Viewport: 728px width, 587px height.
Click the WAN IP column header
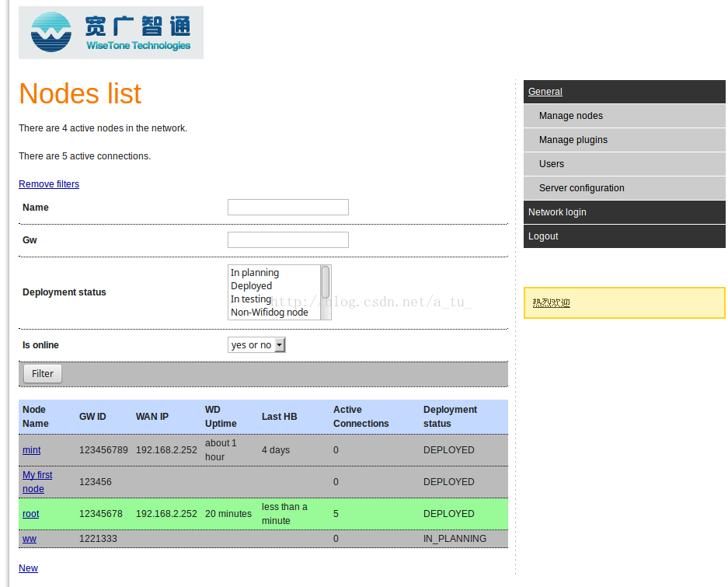coord(152,417)
